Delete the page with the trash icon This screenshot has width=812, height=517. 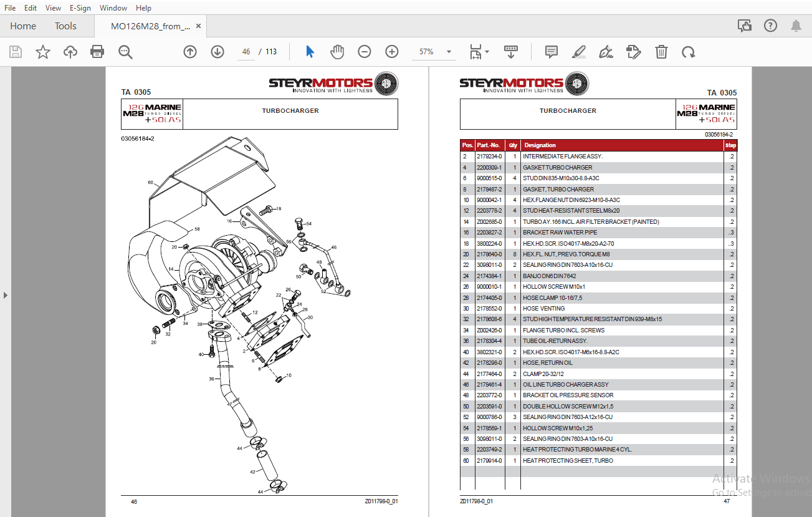coord(661,52)
